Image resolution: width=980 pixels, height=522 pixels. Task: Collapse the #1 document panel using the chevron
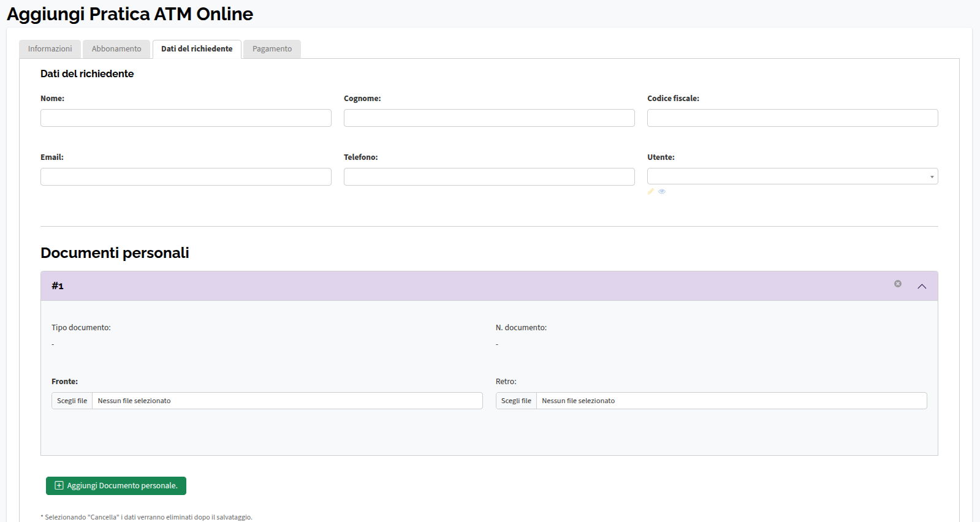[922, 286]
